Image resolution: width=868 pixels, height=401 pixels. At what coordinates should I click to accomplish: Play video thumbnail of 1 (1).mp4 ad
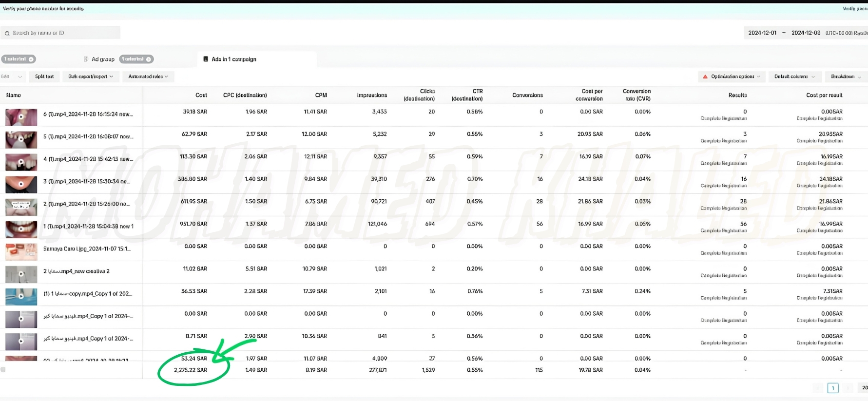(21, 229)
